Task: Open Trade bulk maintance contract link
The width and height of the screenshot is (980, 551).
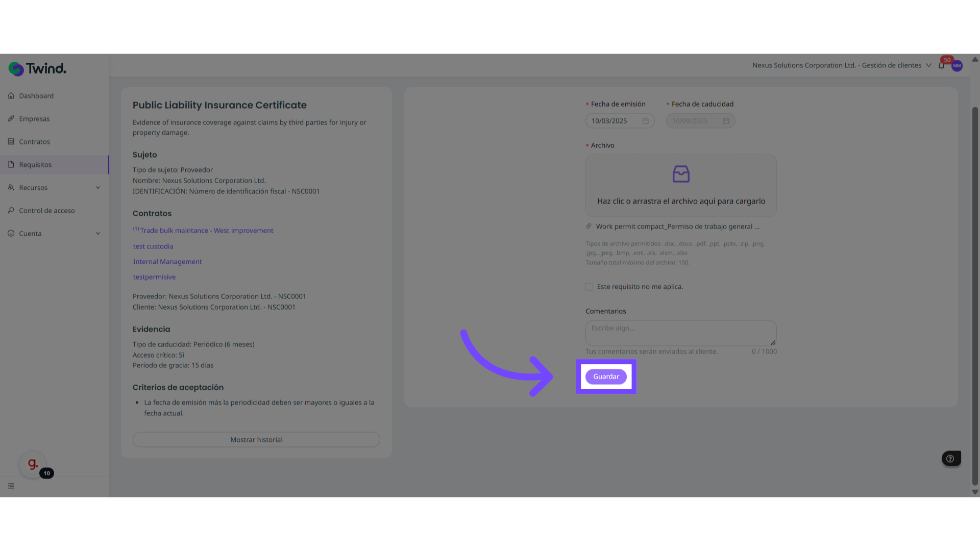Action: [x=207, y=231]
